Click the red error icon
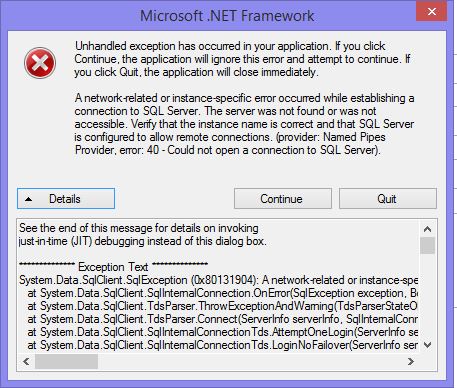457x388 pixels. pyautogui.click(x=40, y=63)
